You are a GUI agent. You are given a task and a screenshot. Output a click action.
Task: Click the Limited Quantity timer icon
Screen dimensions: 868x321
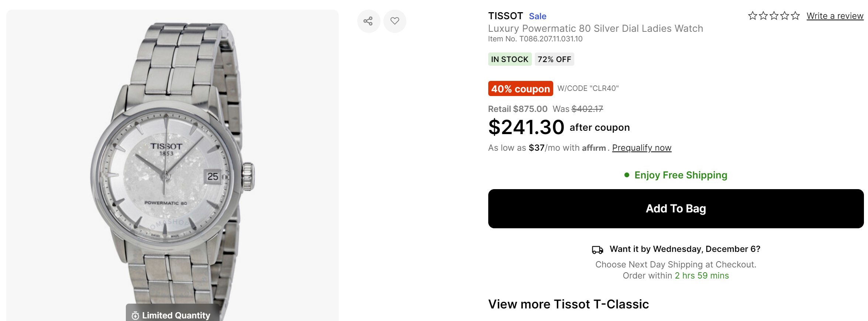pyautogui.click(x=135, y=315)
